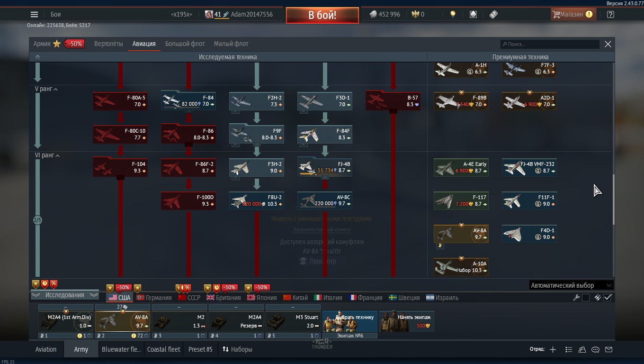Open the lightbulb tips icon
This screenshot has height=364, width=644.
pos(453,14)
